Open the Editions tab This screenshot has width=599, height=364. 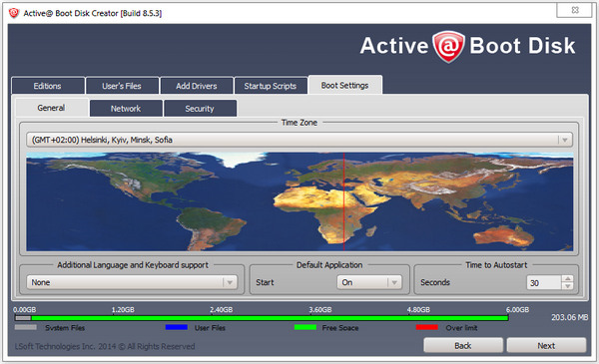[x=48, y=86]
